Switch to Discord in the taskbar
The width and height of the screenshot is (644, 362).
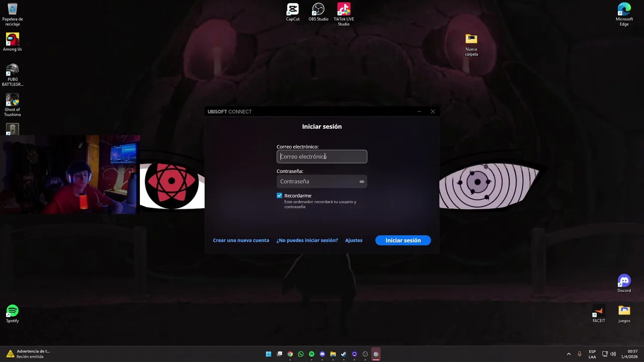[323, 354]
